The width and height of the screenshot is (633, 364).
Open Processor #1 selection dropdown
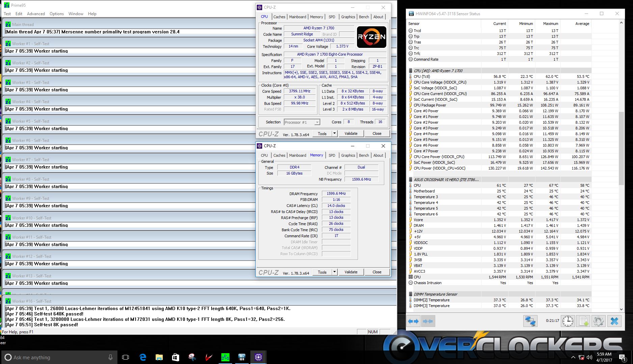tap(317, 122)
